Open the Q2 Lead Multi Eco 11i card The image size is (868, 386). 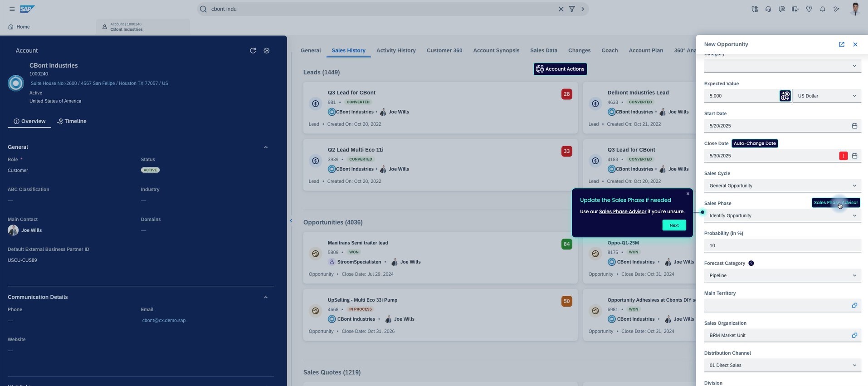440,165
